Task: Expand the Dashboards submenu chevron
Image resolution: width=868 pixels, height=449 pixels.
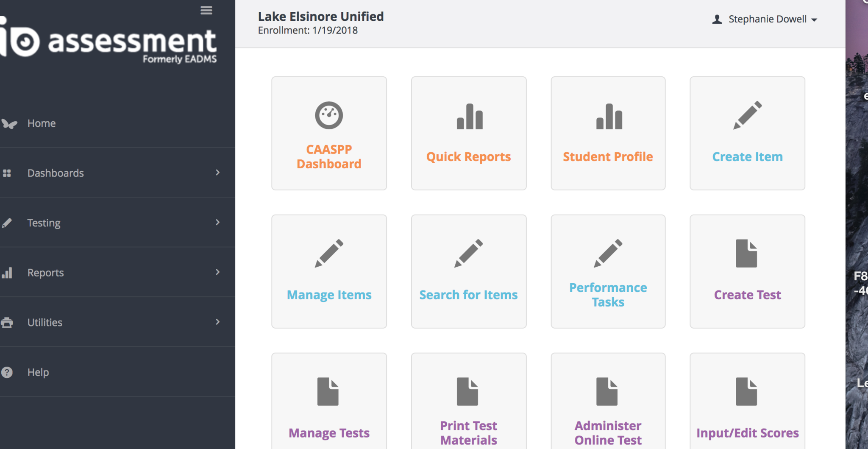Action: tap(217, 173)
